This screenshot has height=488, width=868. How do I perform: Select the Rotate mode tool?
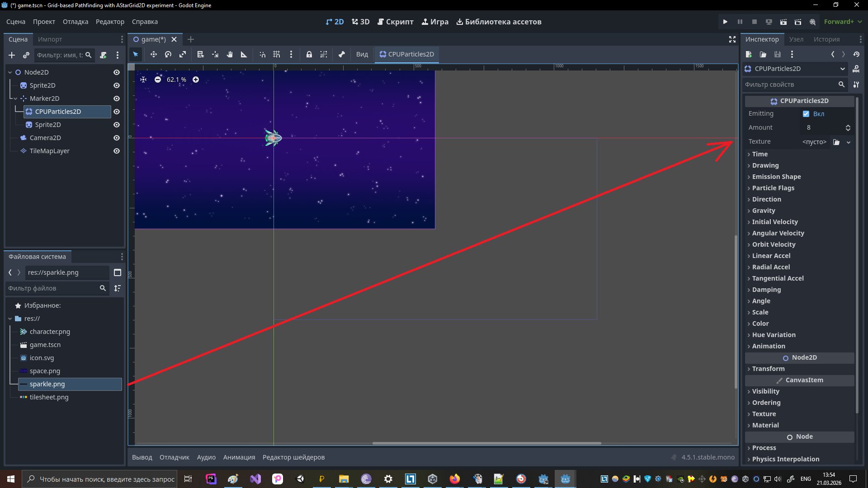click(168, 54)
